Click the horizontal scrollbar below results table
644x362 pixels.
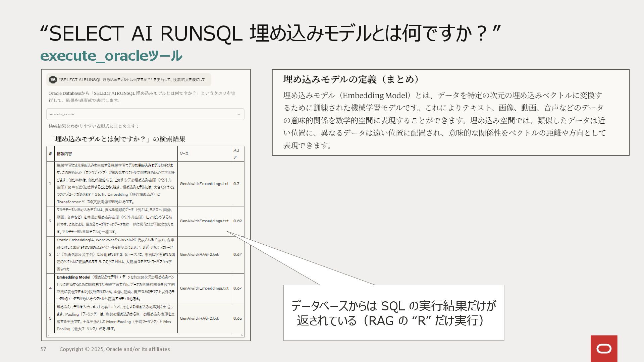coord(145,335)
